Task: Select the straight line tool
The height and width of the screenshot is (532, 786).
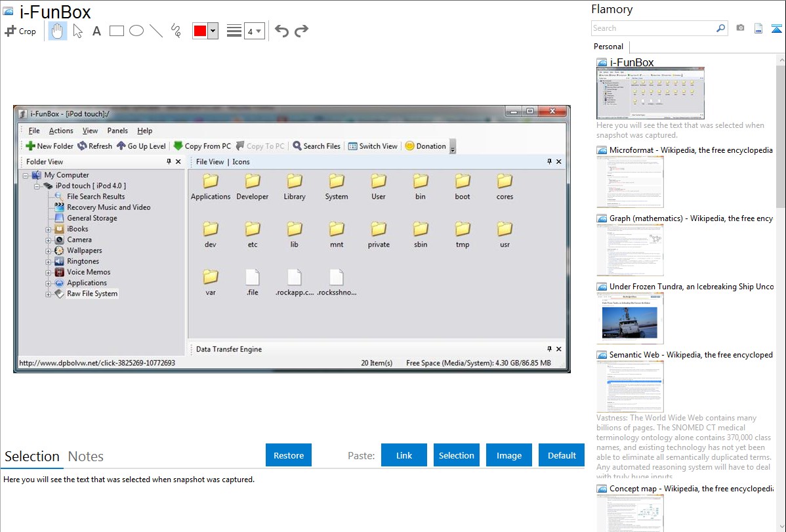Action: pos(156,31)
